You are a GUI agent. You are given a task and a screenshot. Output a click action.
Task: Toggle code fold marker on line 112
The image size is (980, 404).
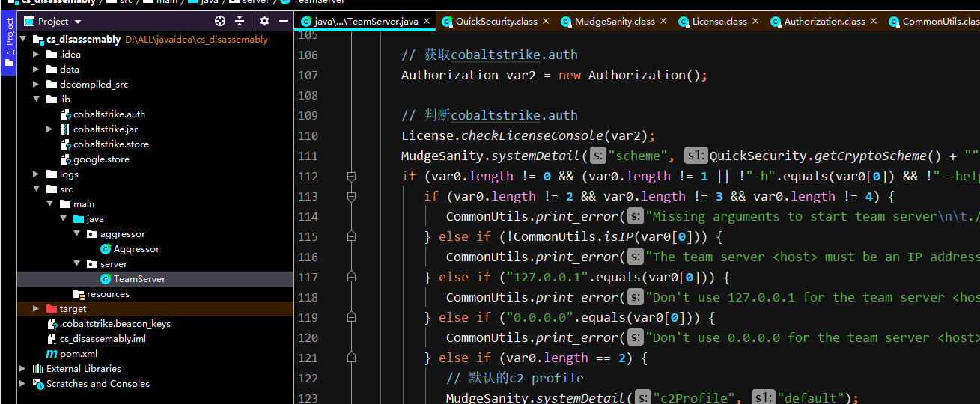[x=350, y=177]
